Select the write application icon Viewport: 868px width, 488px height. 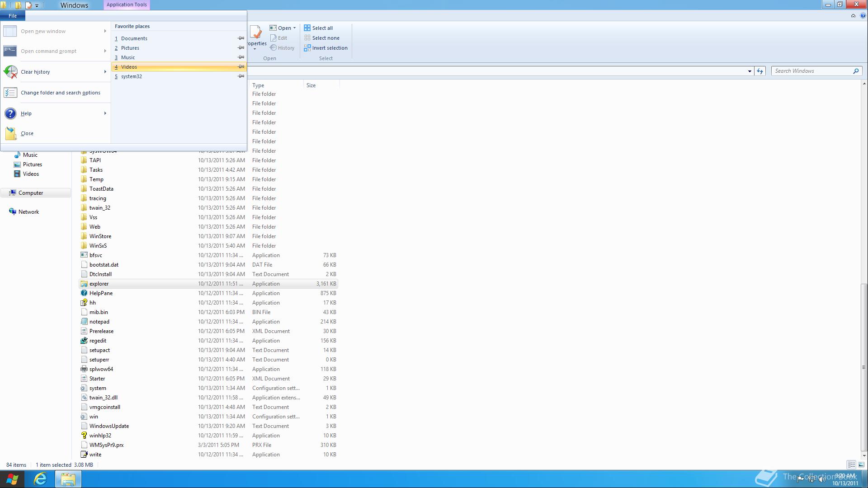84,455
